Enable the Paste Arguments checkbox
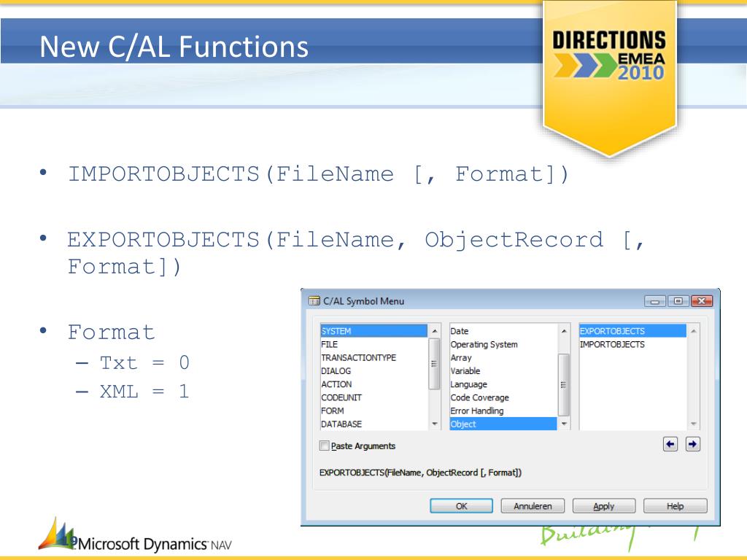Viewport: 747px width, 560px height. click(325, 446)
